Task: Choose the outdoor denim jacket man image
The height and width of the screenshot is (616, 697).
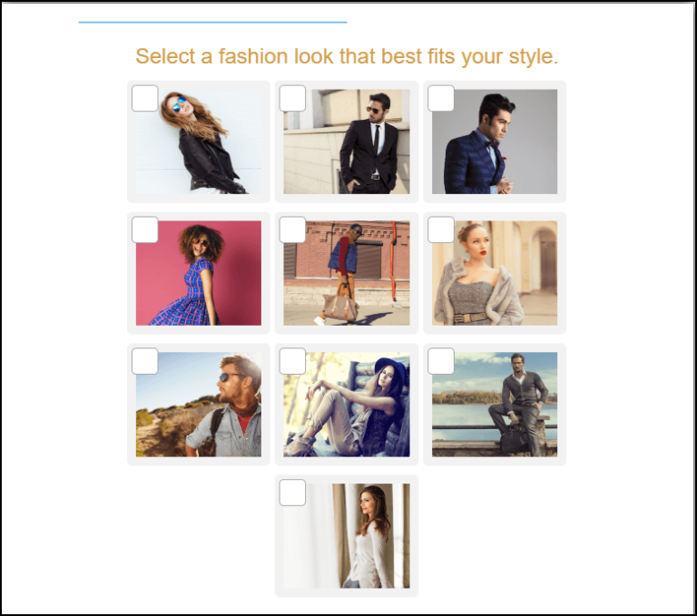Action: pyautogui.click(x=199, y=405)
